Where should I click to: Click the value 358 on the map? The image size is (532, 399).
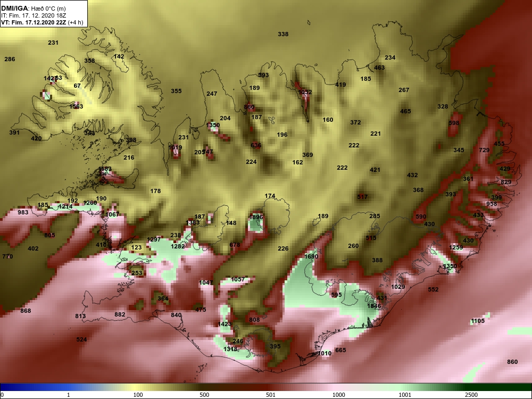coord(89,61)
